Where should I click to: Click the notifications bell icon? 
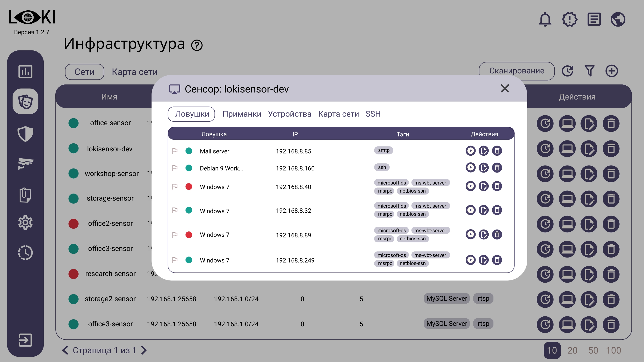[545, 19]
